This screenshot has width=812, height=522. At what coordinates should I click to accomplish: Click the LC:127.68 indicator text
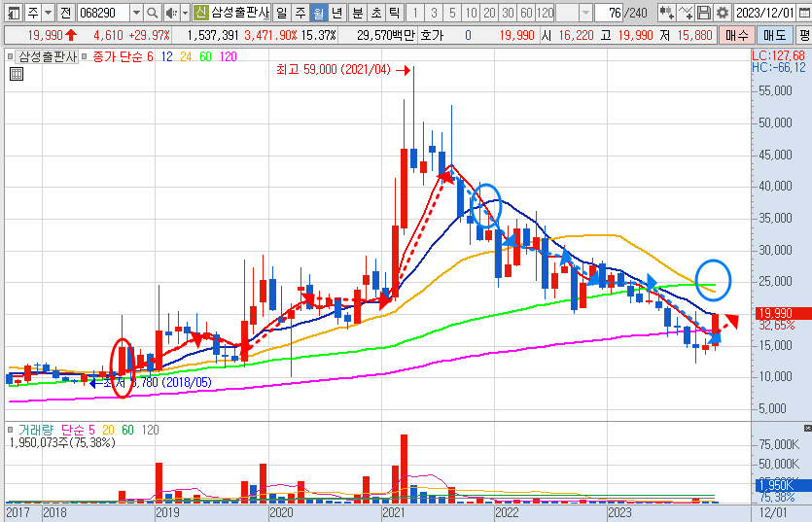pyautogui.click(x=779, y=55)
